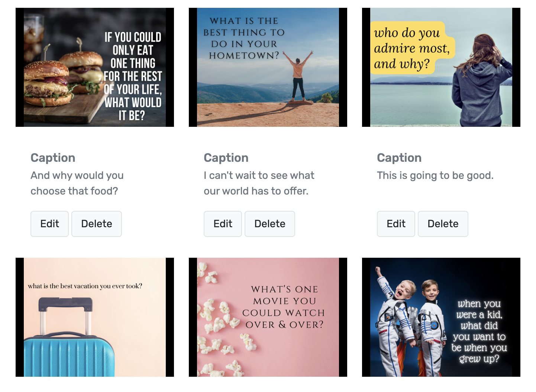Edit the 'And why would you choose that food?' caption
Image resolution: width=536 pixels, height=392 pixels.
49,224
